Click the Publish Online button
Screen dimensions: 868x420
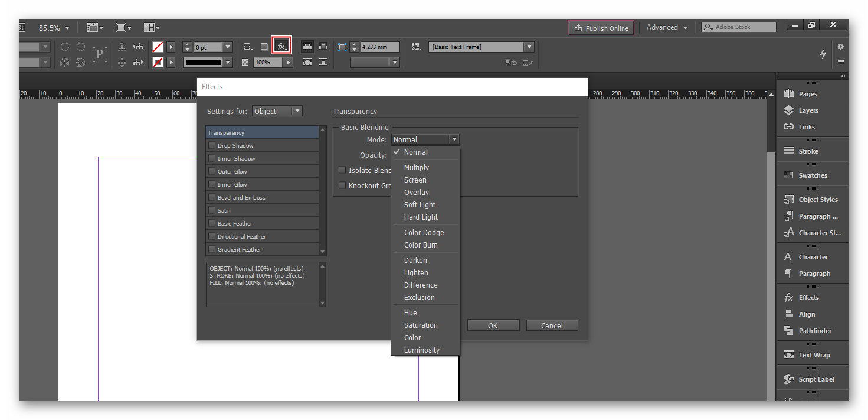coord(601,28)
